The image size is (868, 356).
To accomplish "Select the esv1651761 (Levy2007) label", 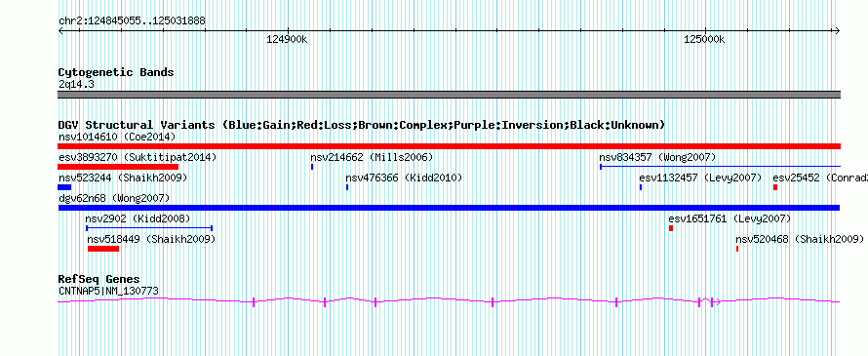I will click(x=730, y=218).
